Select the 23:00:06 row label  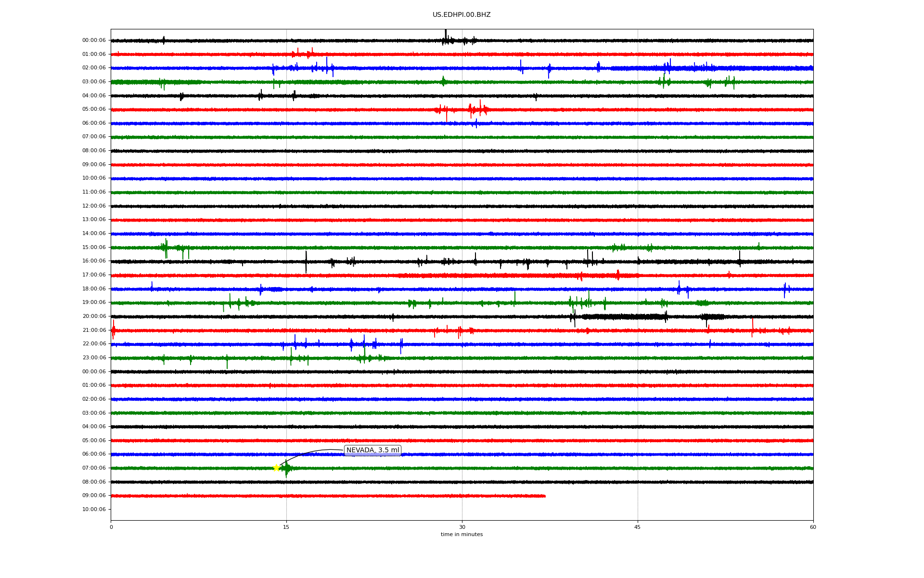pos(94,358)
